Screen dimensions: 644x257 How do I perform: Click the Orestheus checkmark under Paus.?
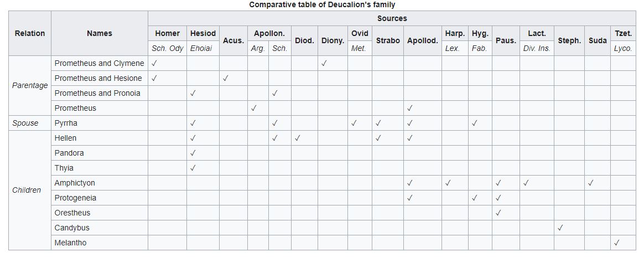click(498, 213)
